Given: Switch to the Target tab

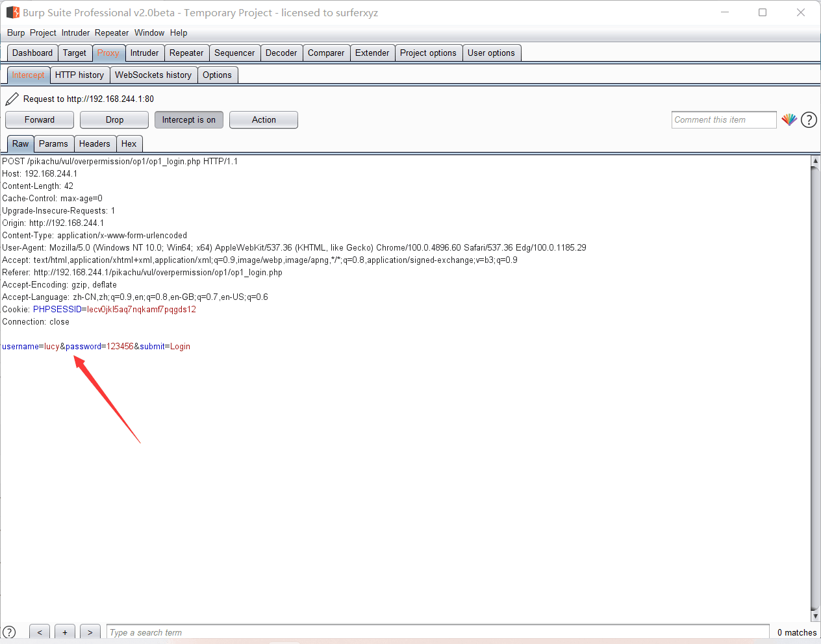Looking at the screenshot, I should coord(75,53).
